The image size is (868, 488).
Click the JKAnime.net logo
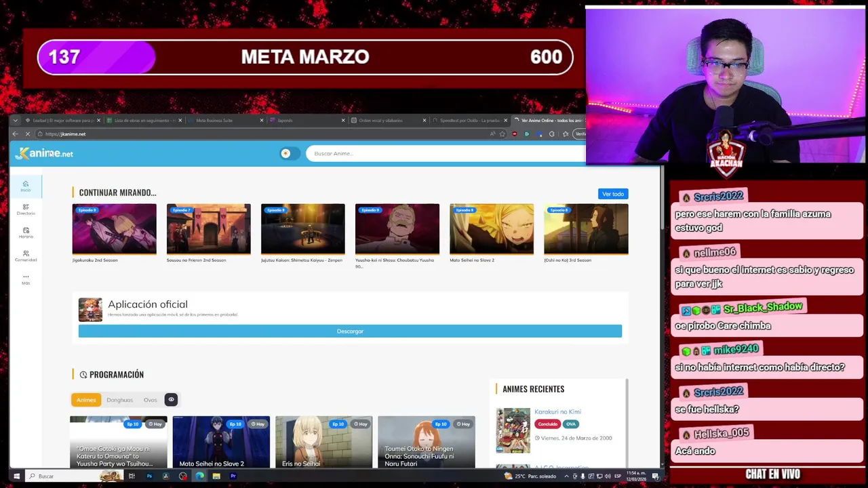tap(45, 154)
